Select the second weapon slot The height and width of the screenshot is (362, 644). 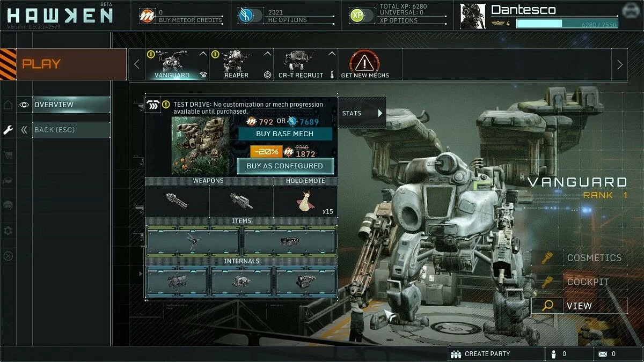pyautogui.click(x=241, y=201)
